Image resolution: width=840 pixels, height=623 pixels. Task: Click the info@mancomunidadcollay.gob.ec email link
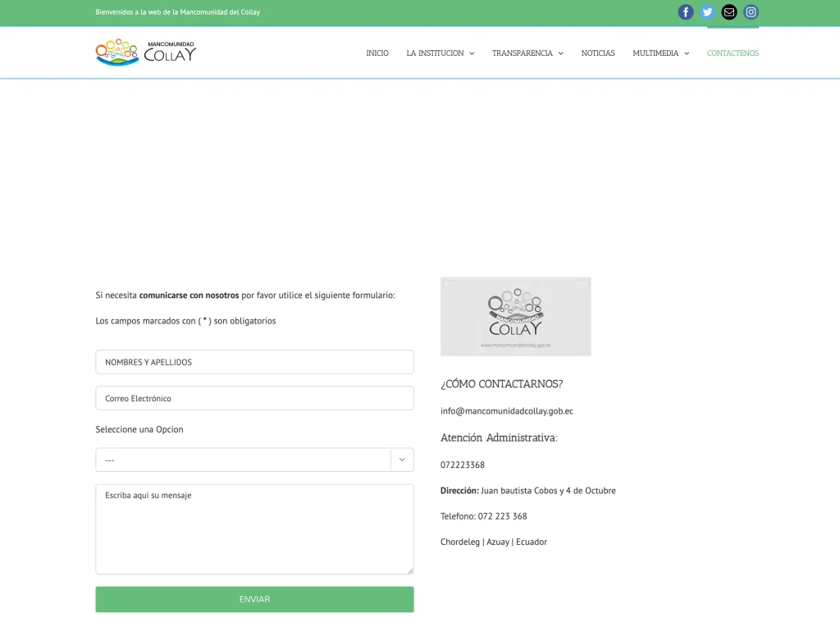click(506, 410)
